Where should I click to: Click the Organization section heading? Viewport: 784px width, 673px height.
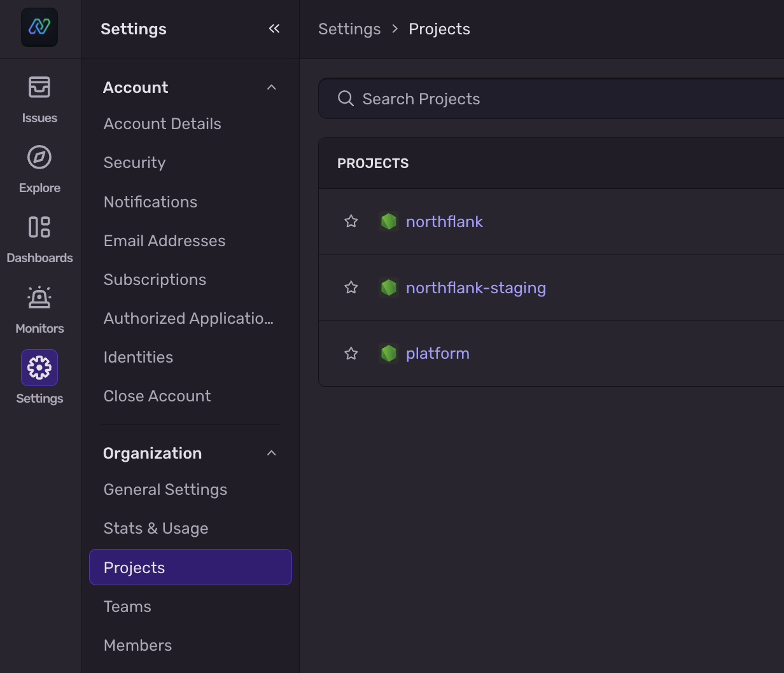tap(152, 453)
